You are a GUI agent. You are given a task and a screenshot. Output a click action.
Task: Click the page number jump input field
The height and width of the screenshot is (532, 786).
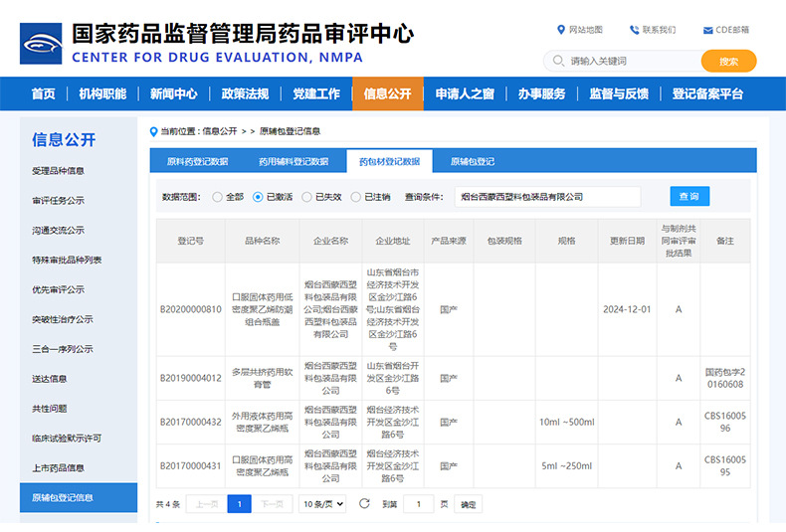pyautogui.click(x=418, y=504)
